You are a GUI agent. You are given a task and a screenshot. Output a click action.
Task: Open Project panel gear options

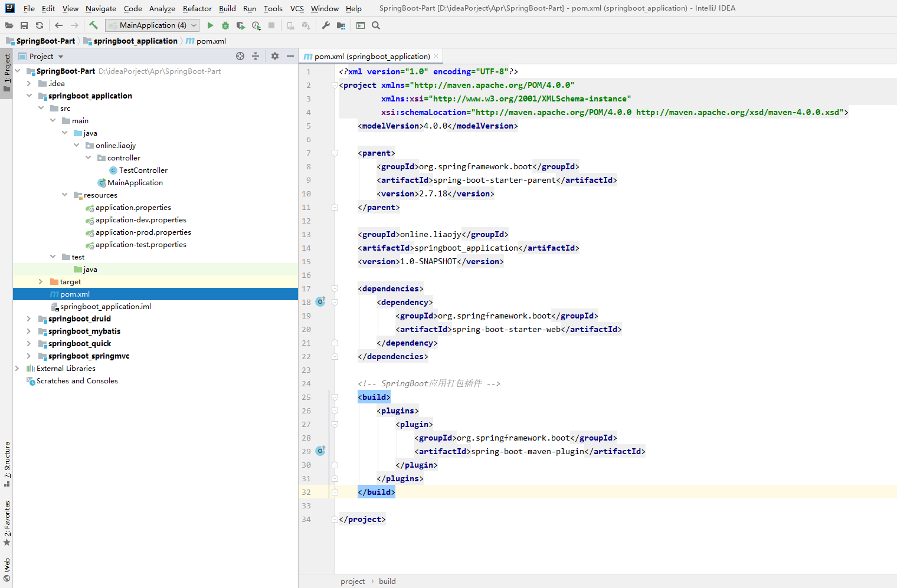pyautogui.click(x=275, y=56)
